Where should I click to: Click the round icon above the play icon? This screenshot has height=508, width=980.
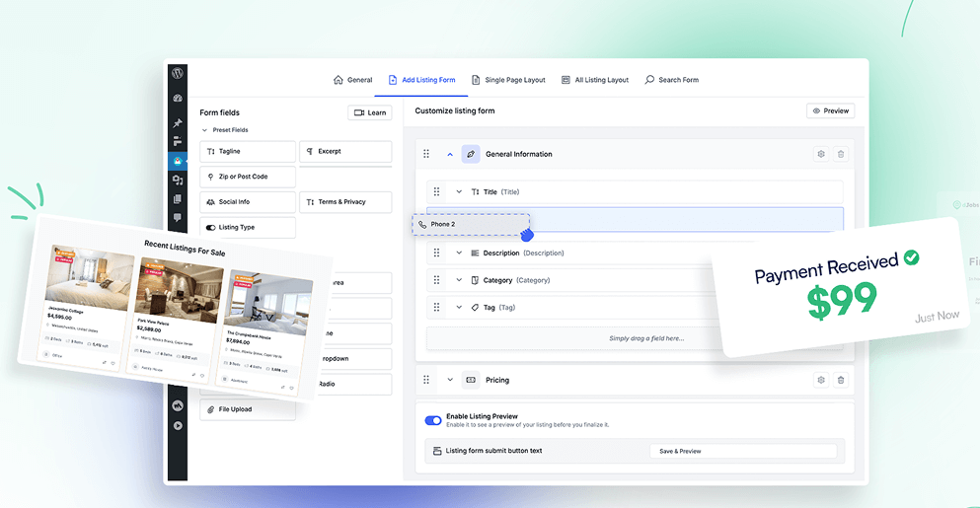[x=178, y=406]
